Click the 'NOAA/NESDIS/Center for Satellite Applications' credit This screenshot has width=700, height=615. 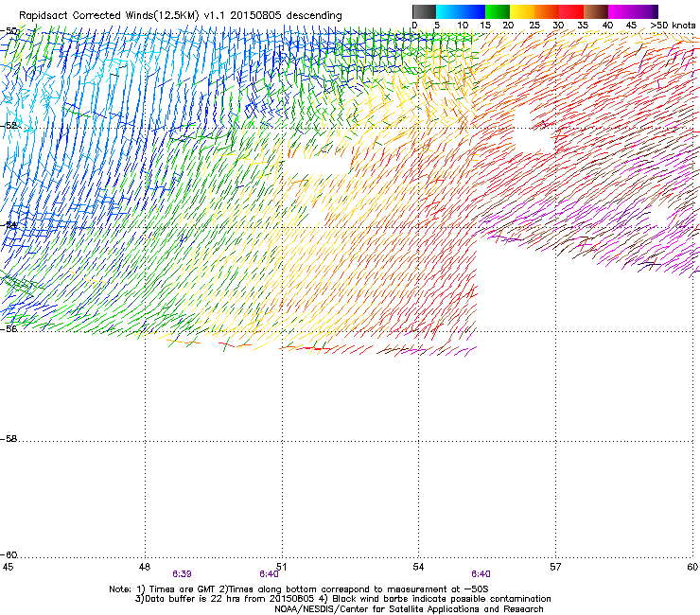coord(409,609)
